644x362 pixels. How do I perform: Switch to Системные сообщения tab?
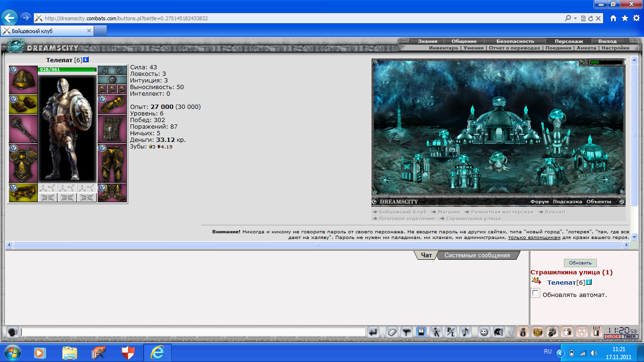pos(477,255)
